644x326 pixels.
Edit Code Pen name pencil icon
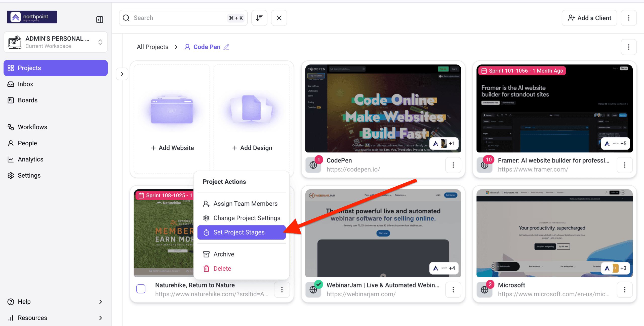coord(226,47)
